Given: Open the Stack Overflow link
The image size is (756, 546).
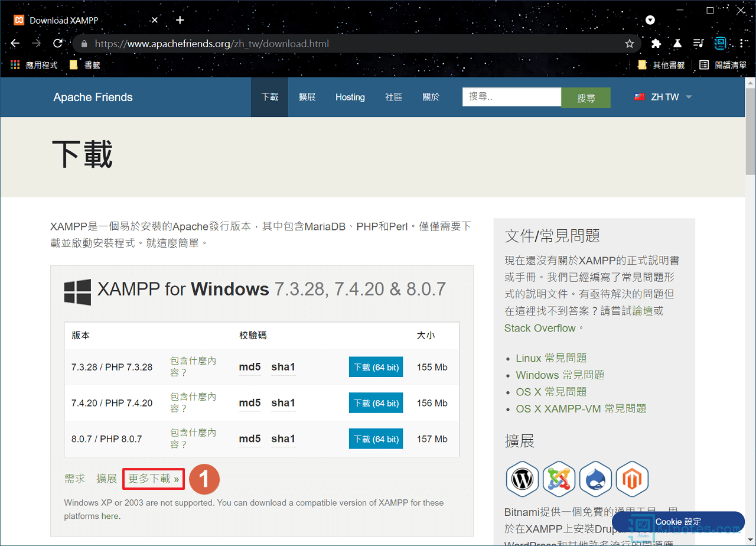Looking at the screenshot, I should tap(540, 328).
